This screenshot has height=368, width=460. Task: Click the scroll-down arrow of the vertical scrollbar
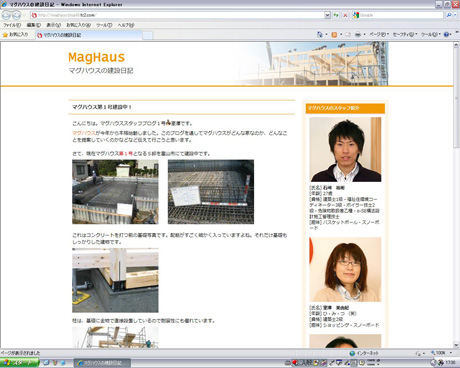tap(456, 345)
